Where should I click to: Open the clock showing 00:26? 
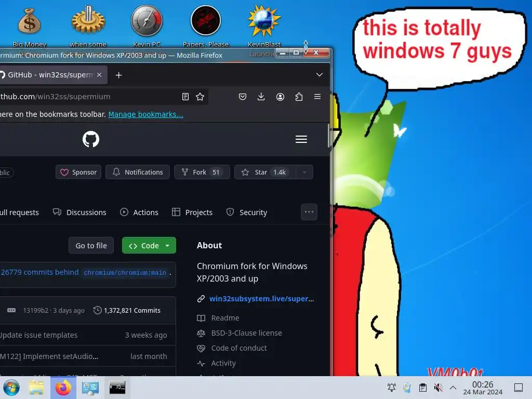483,388
